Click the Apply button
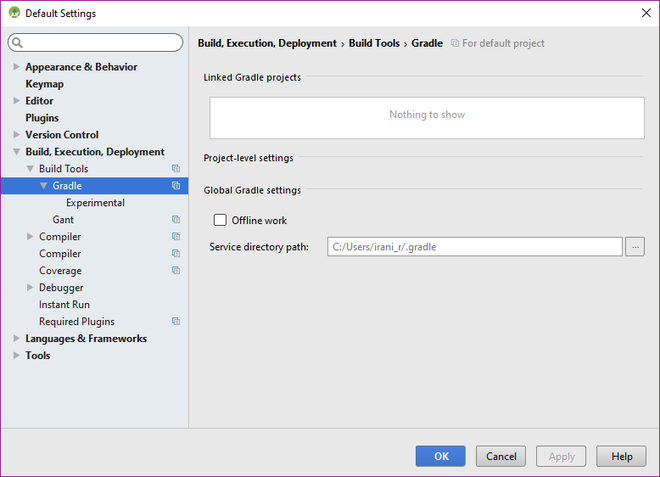This screenshot has width=660, height=477. 561,456
